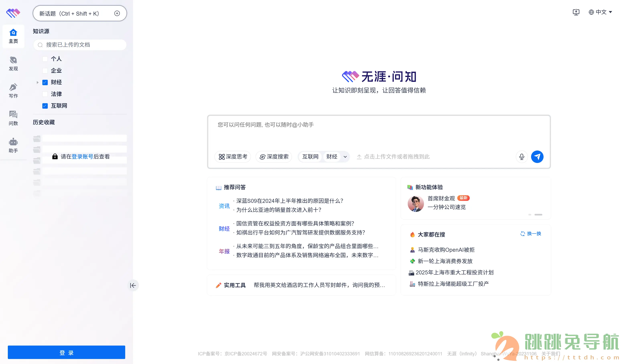
Task: Expand the 互联网 财经 source selector chevron
Action: point(345,157)
